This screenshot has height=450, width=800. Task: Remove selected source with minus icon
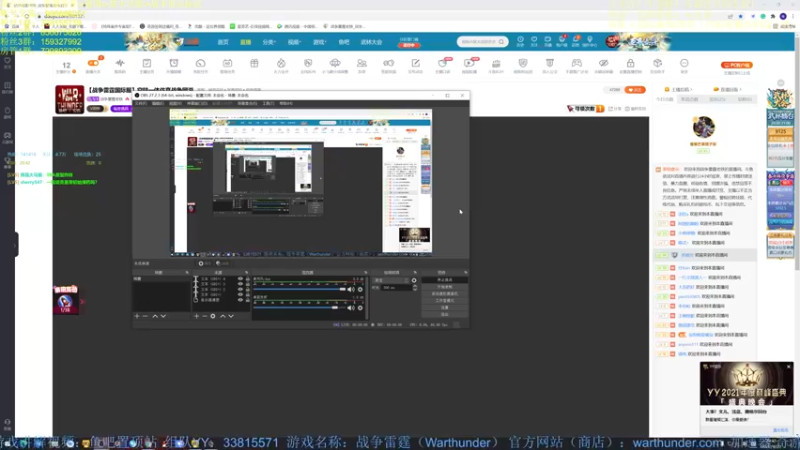[x=205, y=316]
